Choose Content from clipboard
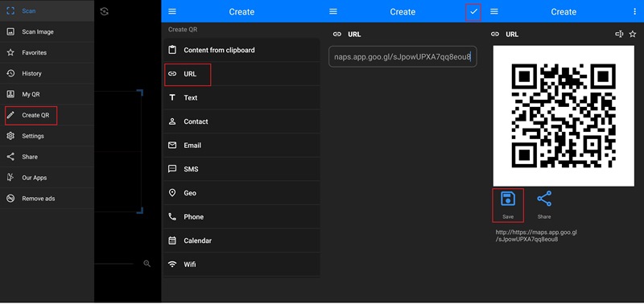This screenshot has width=644, height=304. tap(242, 50)
